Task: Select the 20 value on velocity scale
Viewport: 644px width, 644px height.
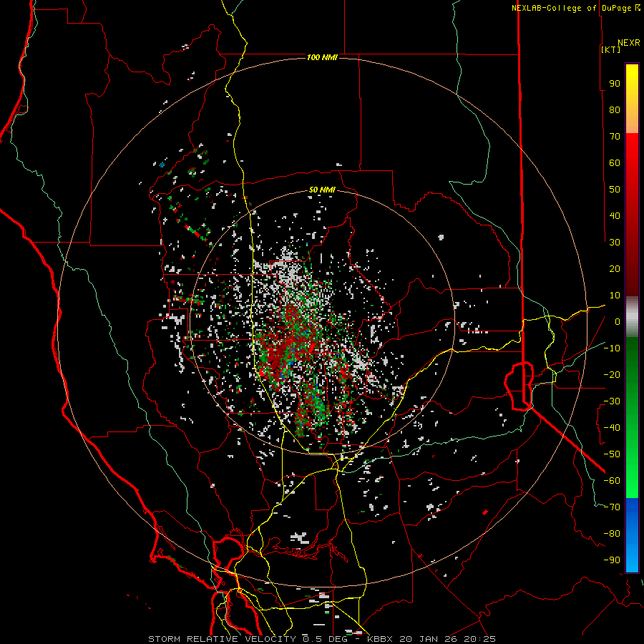Action: point(615,268)
